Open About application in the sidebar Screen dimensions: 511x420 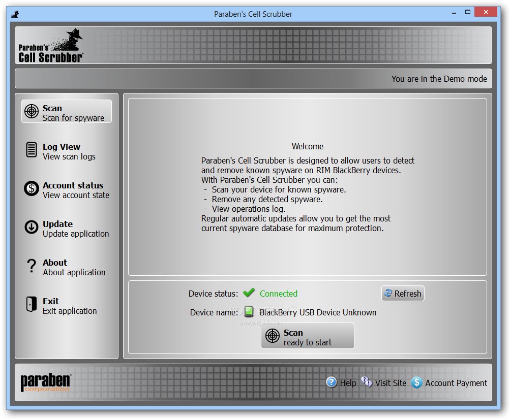coord(67,267)
